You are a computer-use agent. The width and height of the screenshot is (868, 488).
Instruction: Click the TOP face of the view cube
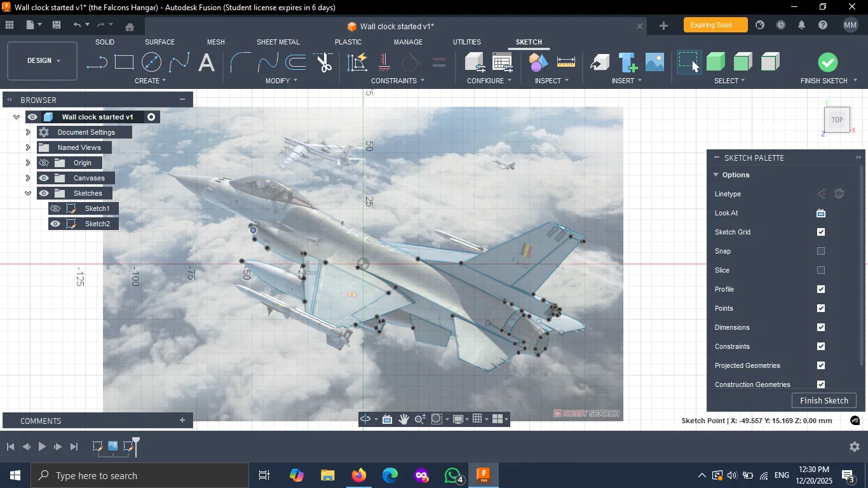point(837,120)
